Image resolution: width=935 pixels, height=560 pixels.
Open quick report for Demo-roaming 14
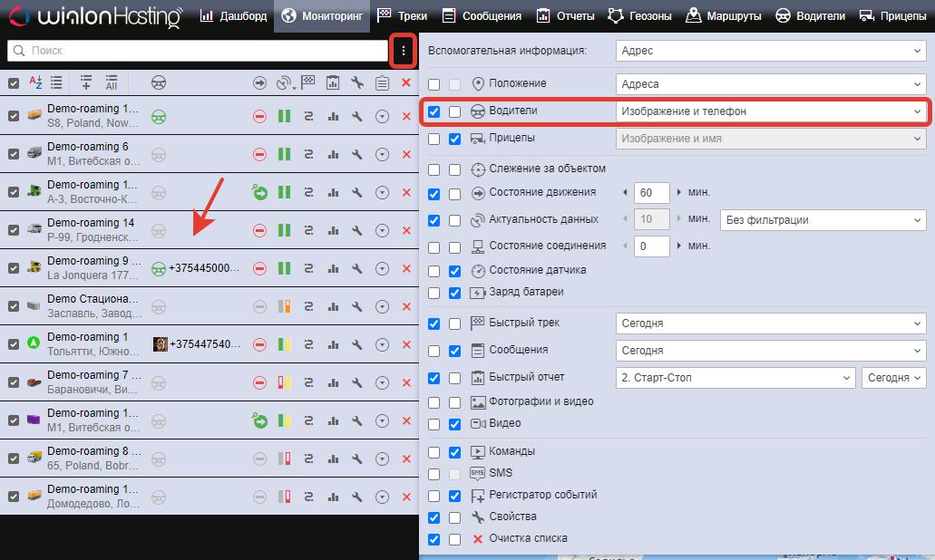333,230
